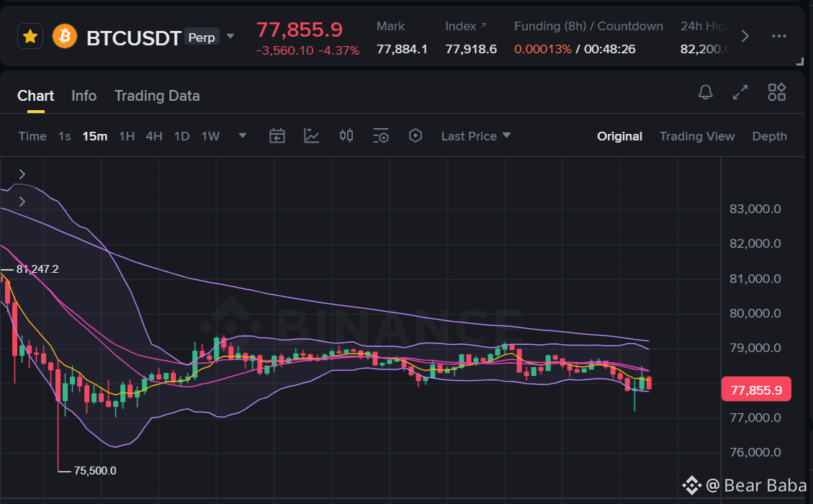The height and width of the screenshot is (504, 813).
Task: Open the BTCUSDT Perp pair dropdown arrow
Action: click(230, 36)
